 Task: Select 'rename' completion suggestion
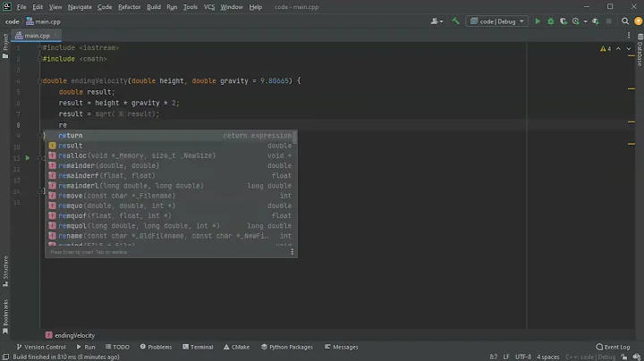(x=171, y=236)
